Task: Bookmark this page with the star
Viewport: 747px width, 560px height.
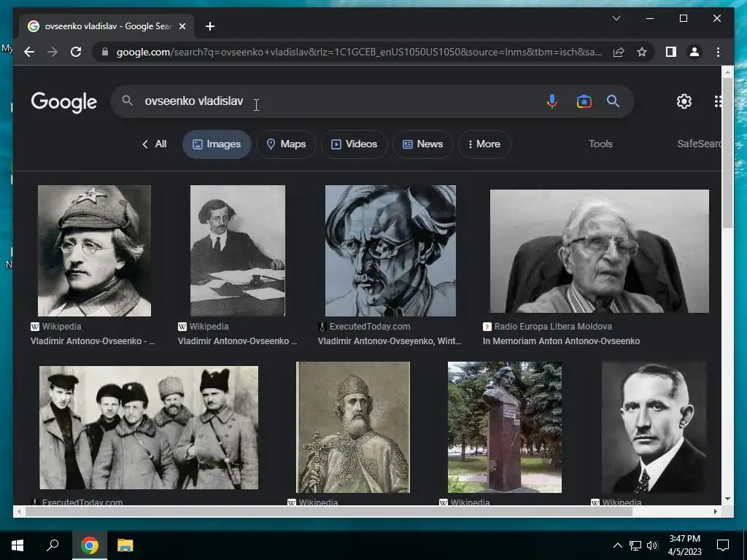Action: tap(642, 52)
